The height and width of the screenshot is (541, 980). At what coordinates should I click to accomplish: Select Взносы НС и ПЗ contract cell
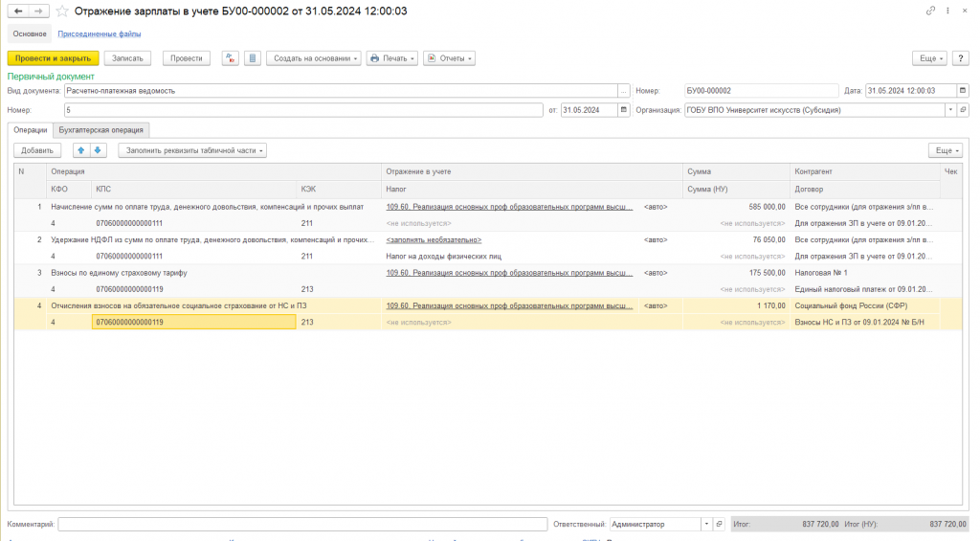coord(865,322)
